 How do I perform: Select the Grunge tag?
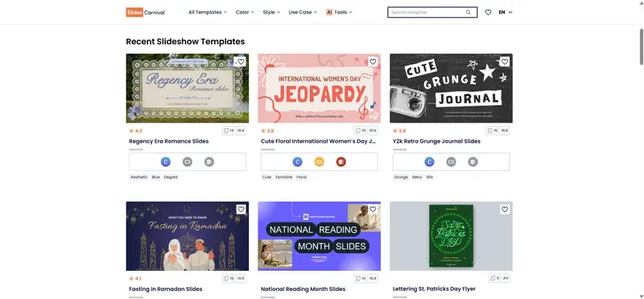pos(401,177)
